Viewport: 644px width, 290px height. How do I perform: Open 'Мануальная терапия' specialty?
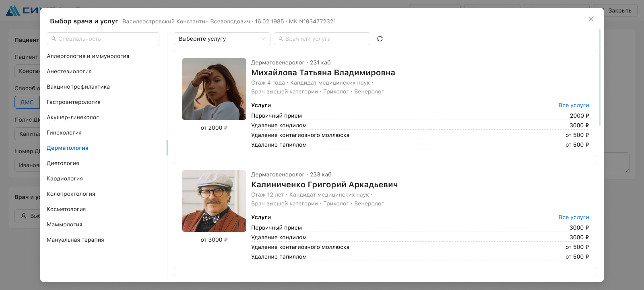(x=75, y=240)
